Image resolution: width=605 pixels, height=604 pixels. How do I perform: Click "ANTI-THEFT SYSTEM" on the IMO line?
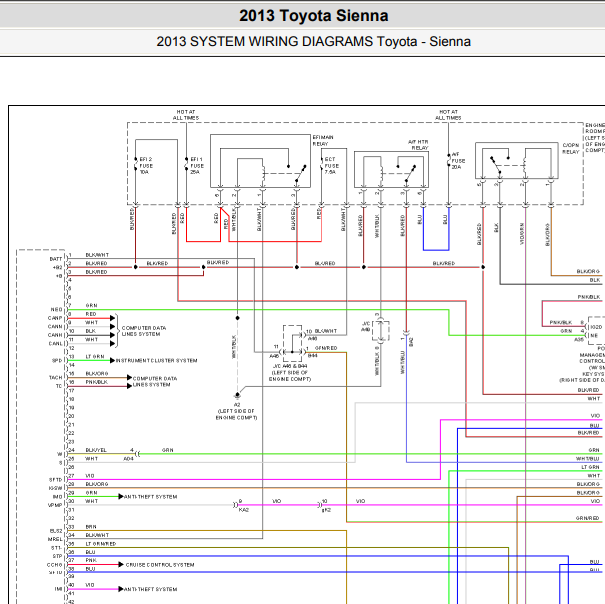150,497
